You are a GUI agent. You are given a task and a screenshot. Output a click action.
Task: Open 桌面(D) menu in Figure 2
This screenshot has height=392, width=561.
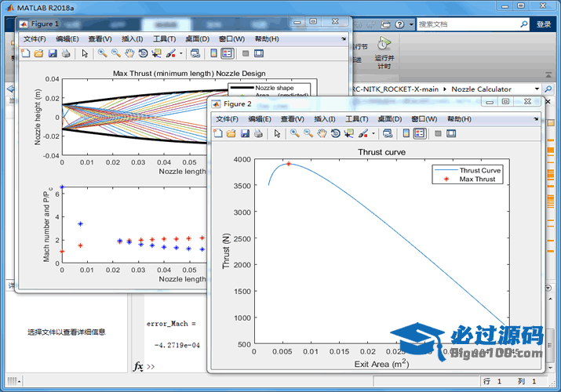(390, 119)
